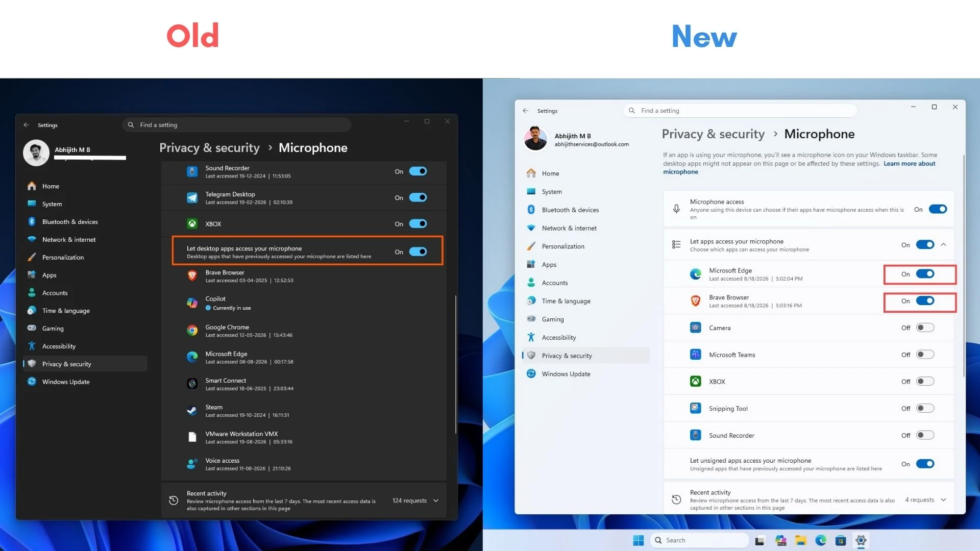Click the Steam icon in the Old window
Screen dimensions: 980x551
coord(192,411)
